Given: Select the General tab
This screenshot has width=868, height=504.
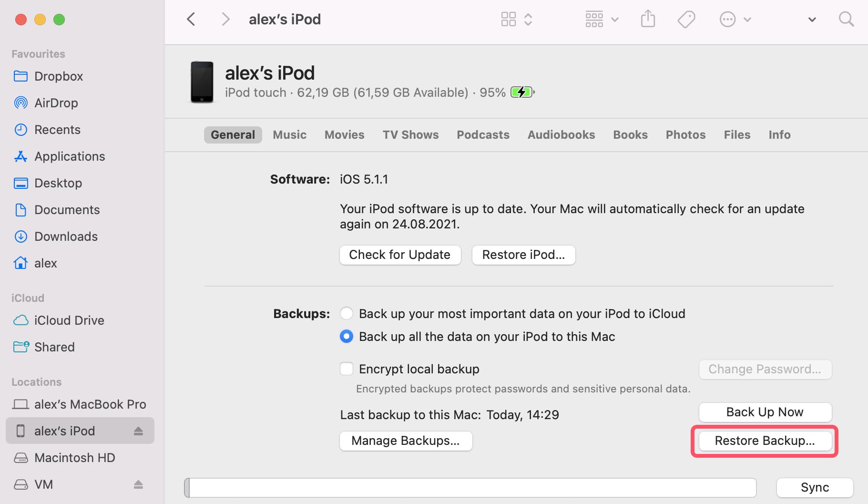Looking at the screenshot, I should point(233,135).
